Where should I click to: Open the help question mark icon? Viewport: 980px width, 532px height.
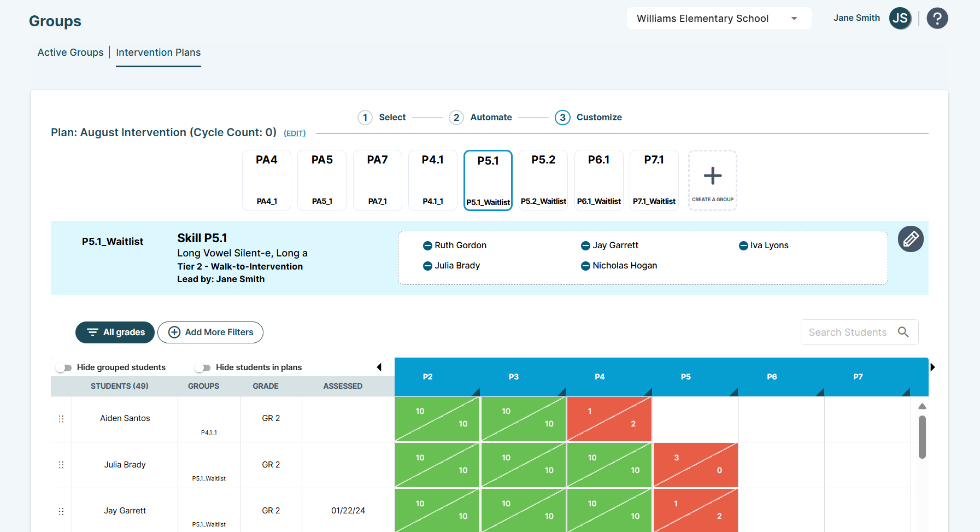pos(937,19)
